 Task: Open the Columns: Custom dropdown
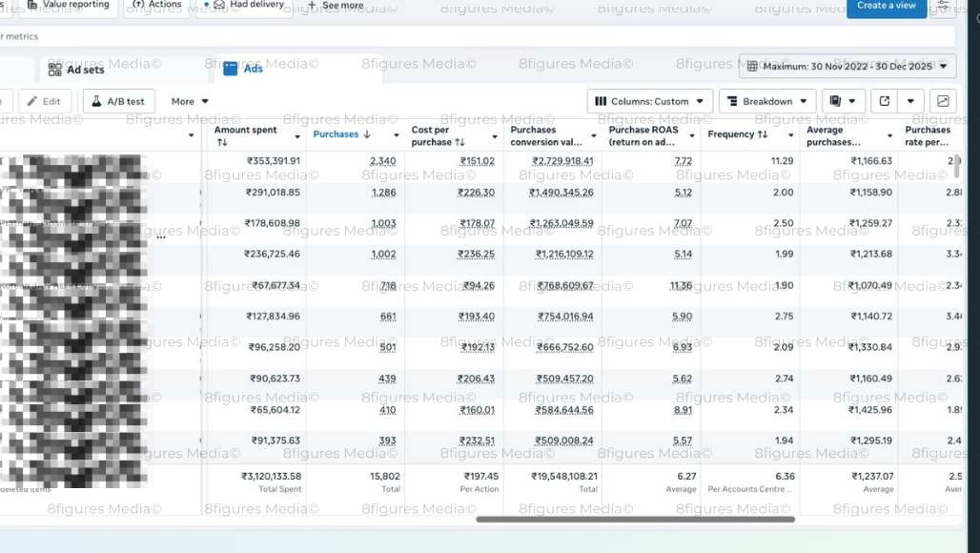[650, 101]
